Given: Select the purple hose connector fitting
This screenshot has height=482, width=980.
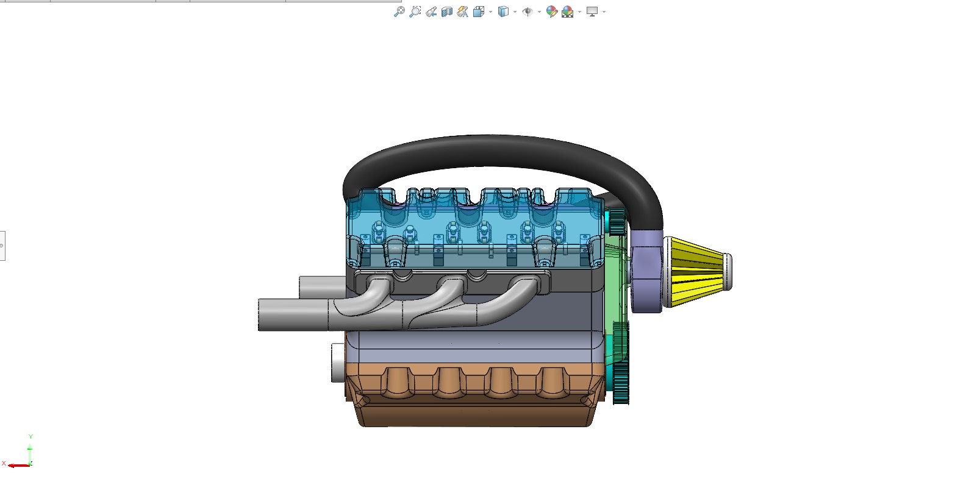Looking at the screenshot, I should 646,271.
